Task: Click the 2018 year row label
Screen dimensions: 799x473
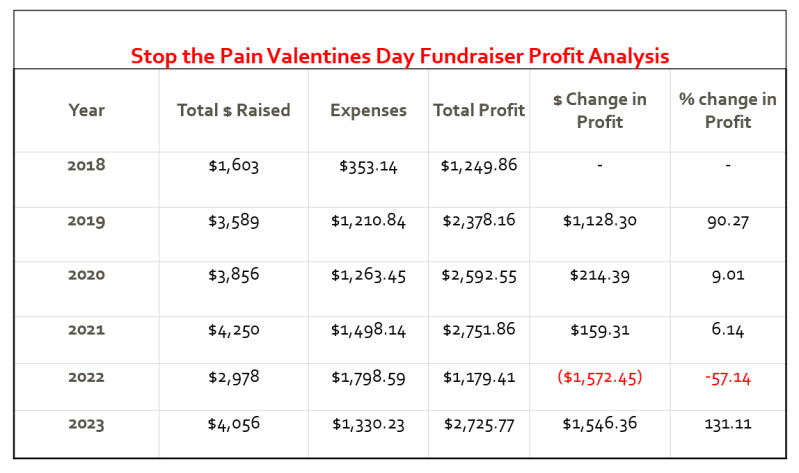Action: pyautogui.click(x=87, y=166)
